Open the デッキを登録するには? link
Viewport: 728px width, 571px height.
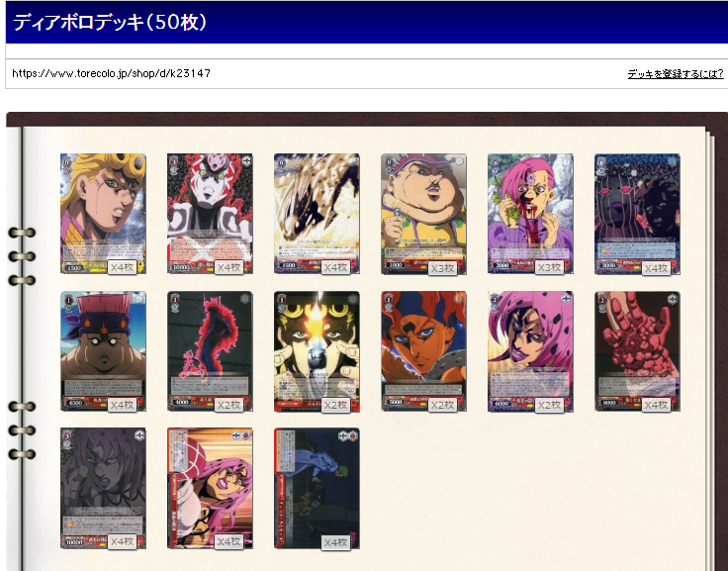click(675, 73)
